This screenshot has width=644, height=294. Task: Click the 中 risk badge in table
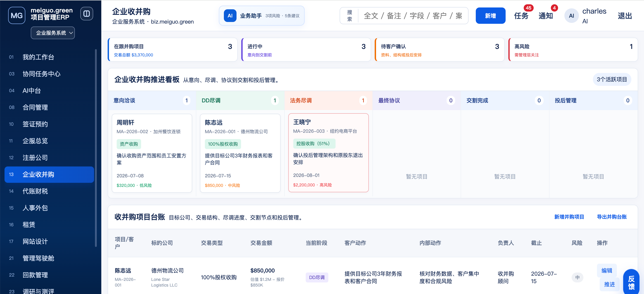coord(577,277)
